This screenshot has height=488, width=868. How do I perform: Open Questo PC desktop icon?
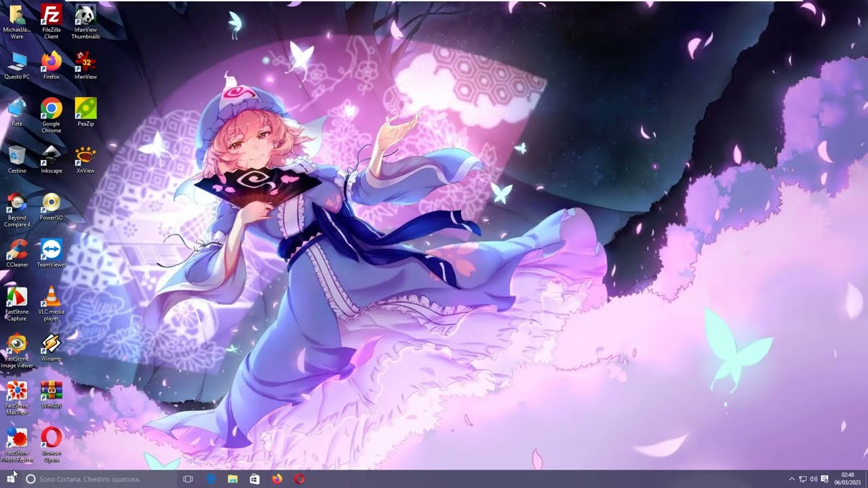(x=17, y=66)
